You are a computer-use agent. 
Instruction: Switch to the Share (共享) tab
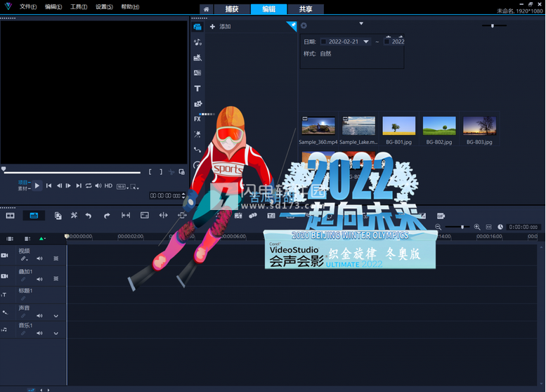(x=306, y=9)
